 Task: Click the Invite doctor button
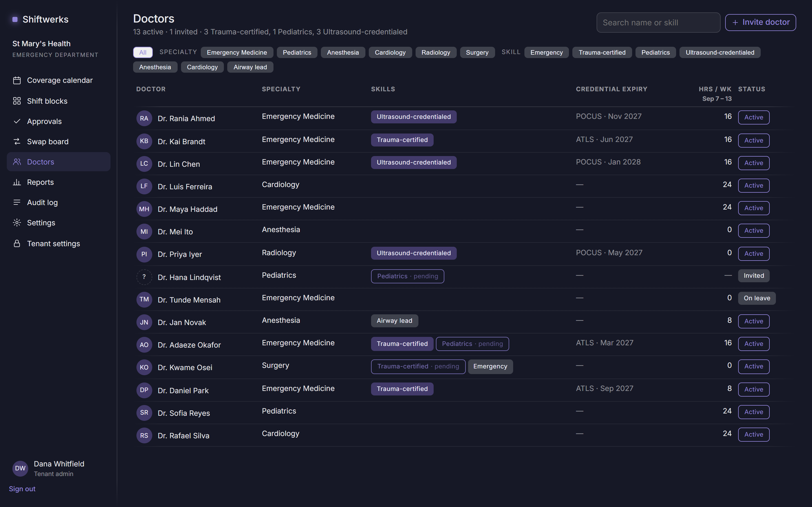[x=760, y=23]
